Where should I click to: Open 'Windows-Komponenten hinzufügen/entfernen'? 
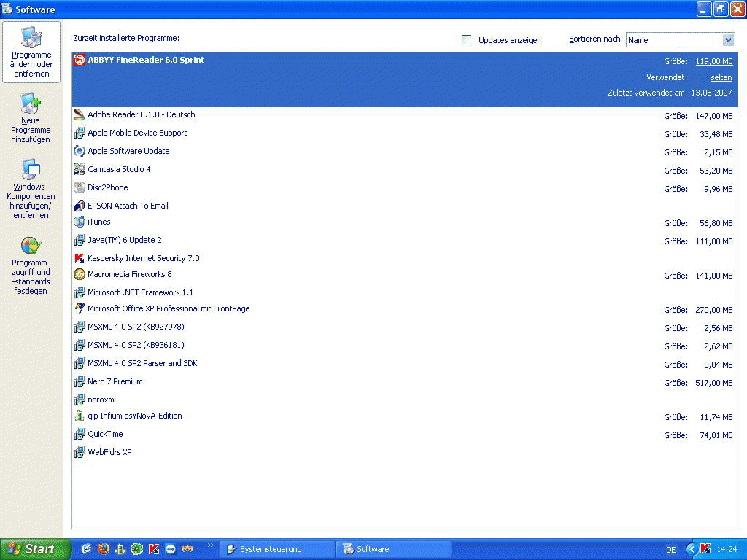(x=31, y=169)
